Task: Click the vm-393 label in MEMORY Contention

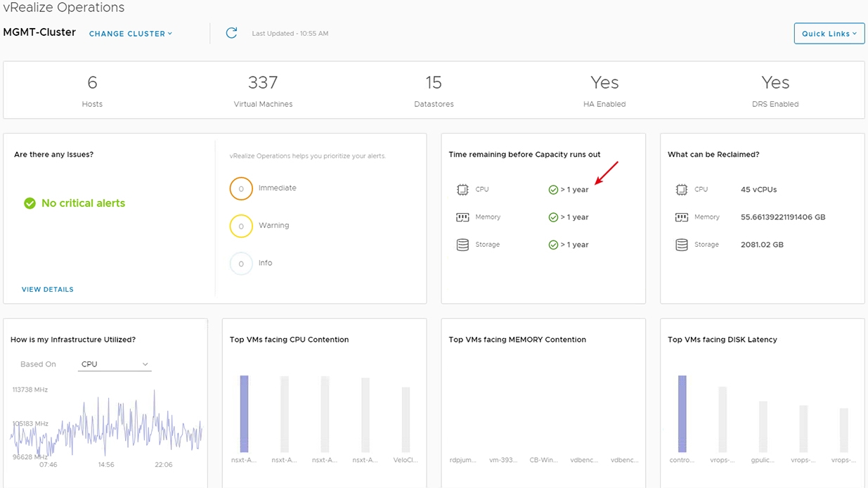Action: [503, 460]
